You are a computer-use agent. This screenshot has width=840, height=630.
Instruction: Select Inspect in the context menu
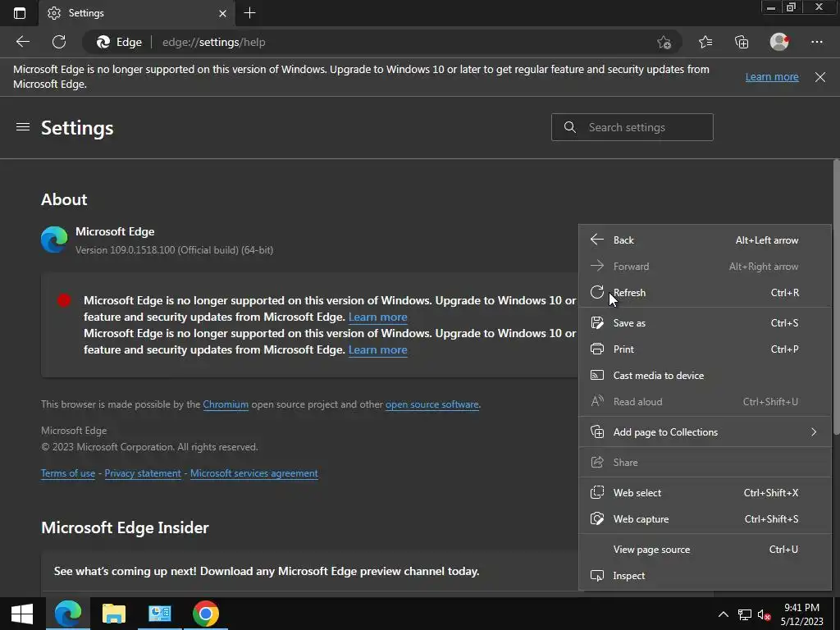[705, 575]
